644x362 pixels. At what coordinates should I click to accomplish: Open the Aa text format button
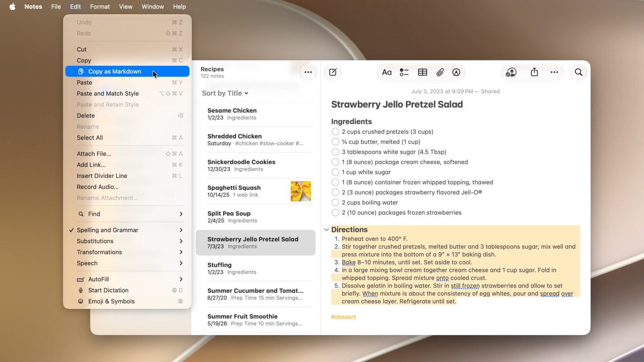387,72
